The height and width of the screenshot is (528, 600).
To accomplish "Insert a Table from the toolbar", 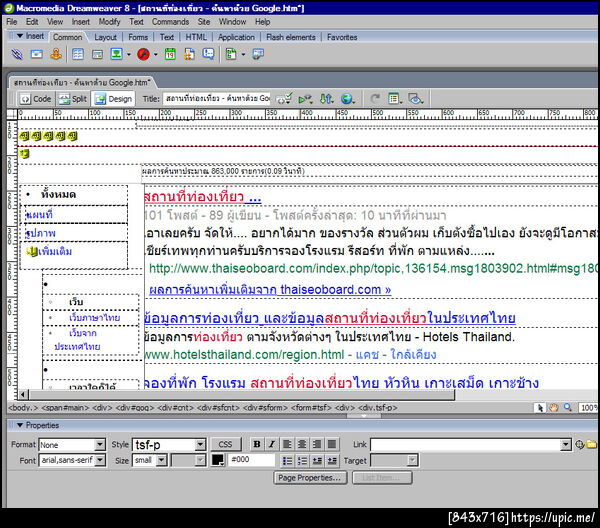I will point(78,54).
